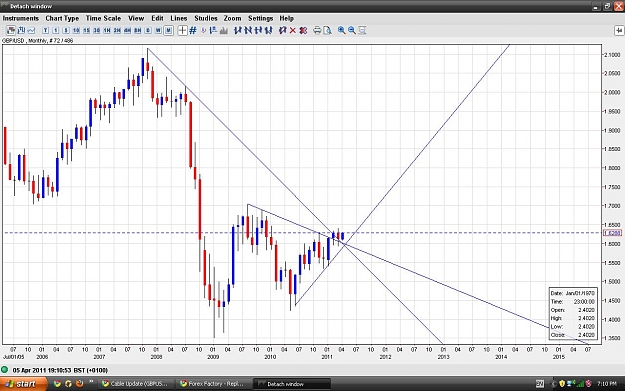Switch to Cable Update taskbar window
This screenshot has width=625, height=391.
[x=136, y=384]
